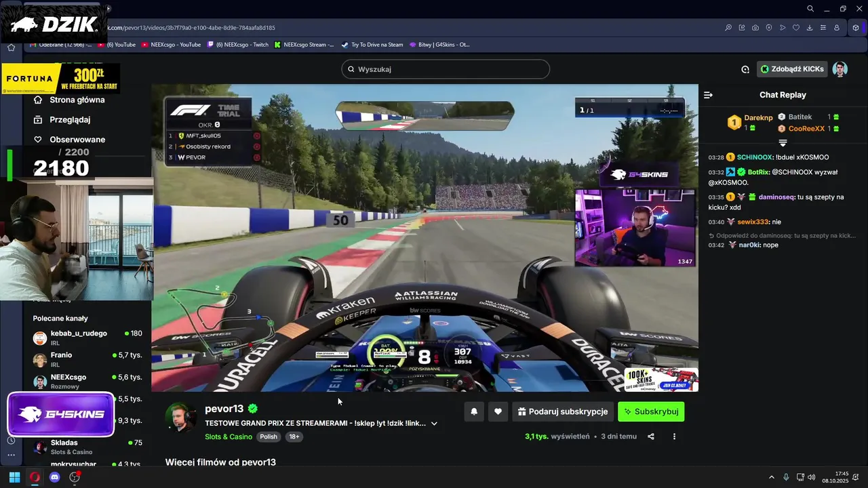Open the Bitwy | G4Skins bookmark
Viewport: 868px width, 488px height.
click(439, 45)
